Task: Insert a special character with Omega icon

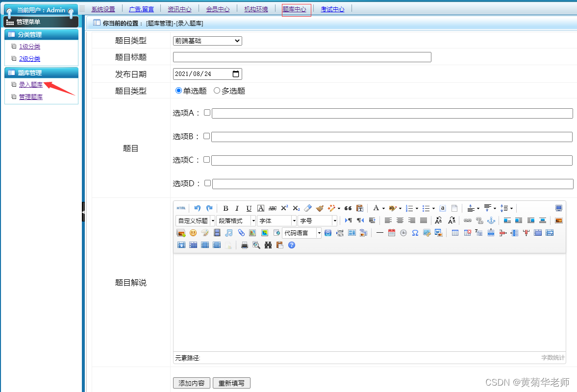Action: (415, 233)
